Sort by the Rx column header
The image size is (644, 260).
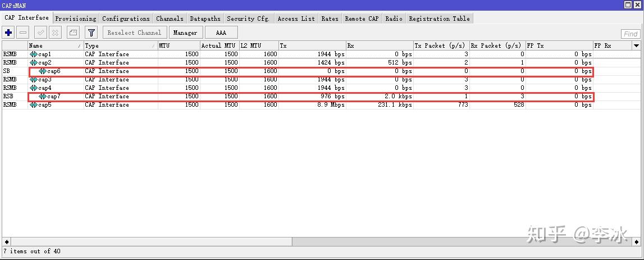[380, 45]
